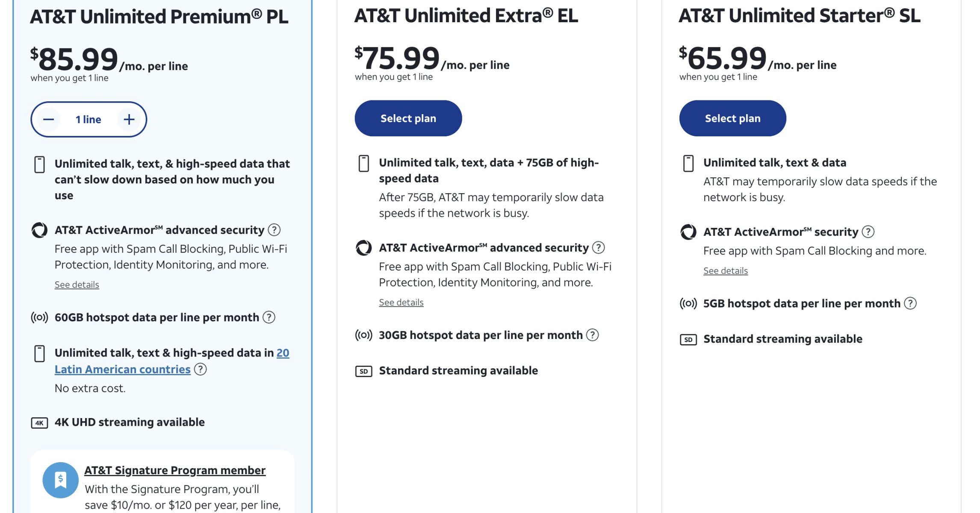Screen dimensions: 980x513
Task: Open help icon beside Starter ActiveArmor security
Action: pyautogui.click(x=868, y=232)
